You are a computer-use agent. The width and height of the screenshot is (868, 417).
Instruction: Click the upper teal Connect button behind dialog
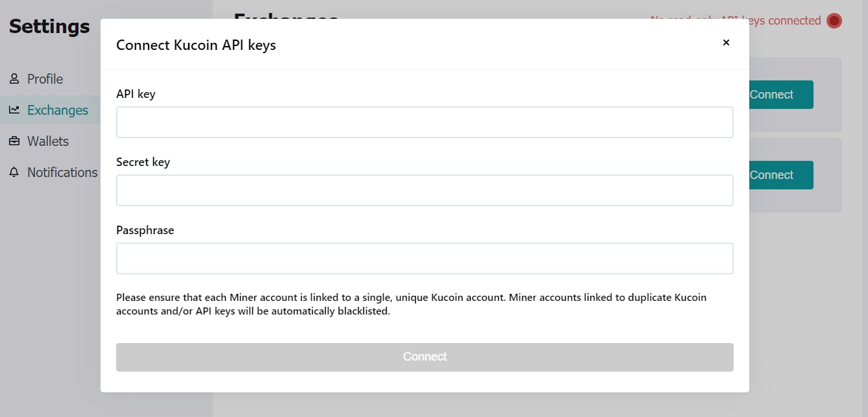(779, 95)
